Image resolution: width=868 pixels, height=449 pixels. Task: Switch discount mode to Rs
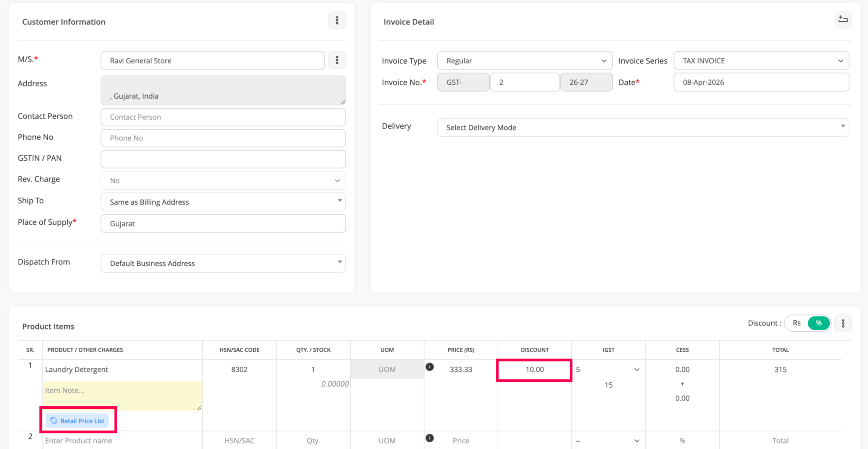coord(796,323)
